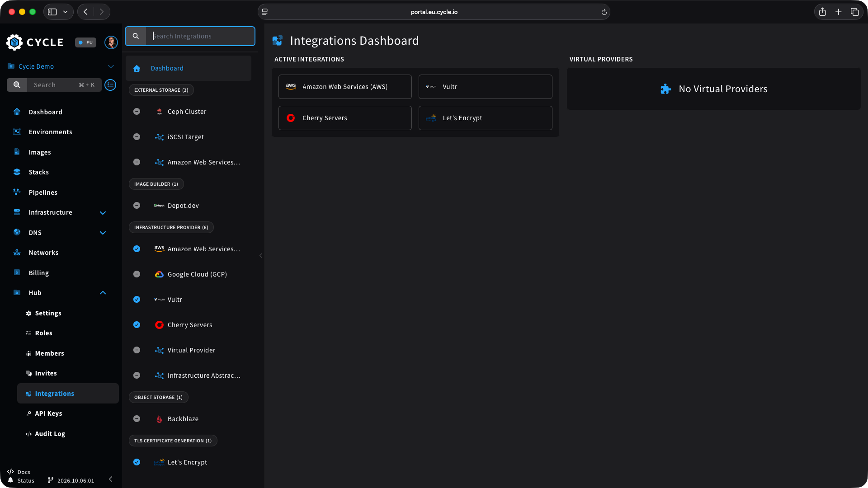Screen dimensions: 868x488
Task: Click the aws logo in the provider list
Action: pyautogui.click(x=159, y=249)
